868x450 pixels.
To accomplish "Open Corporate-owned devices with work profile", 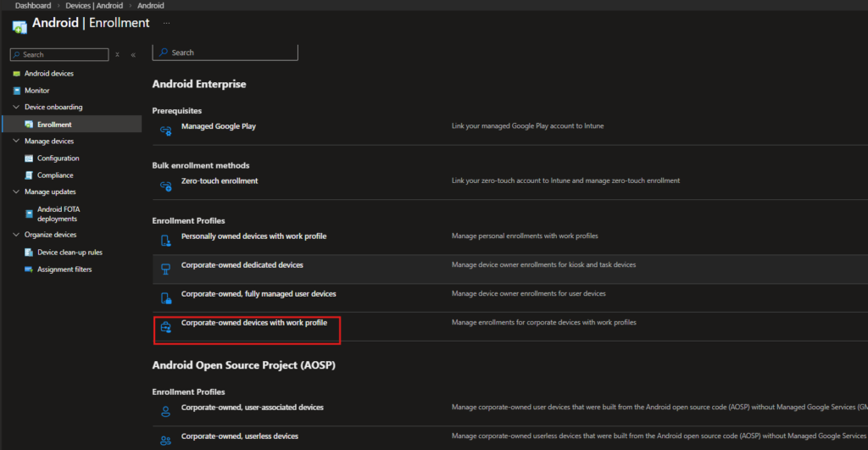I will tap(253, 323).
